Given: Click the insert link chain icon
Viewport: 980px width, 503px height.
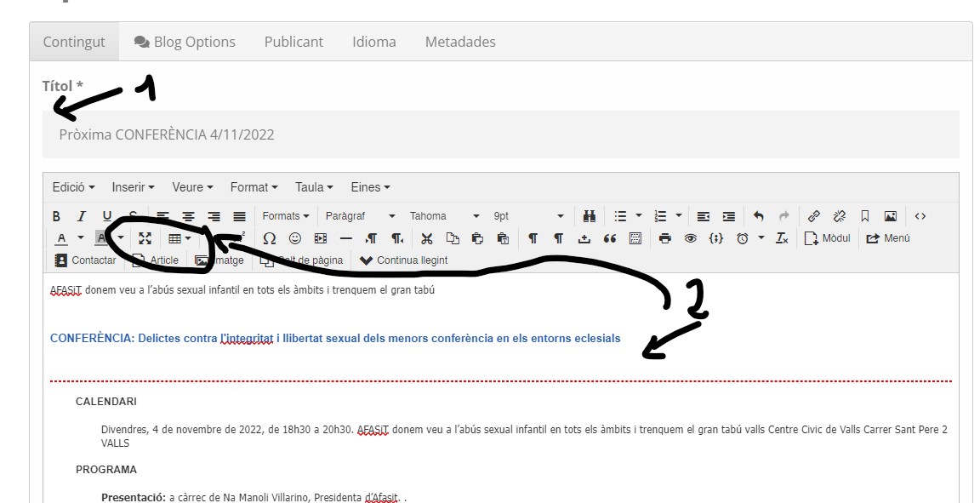Looking at the screenshot, I should (x=814, y=216).
